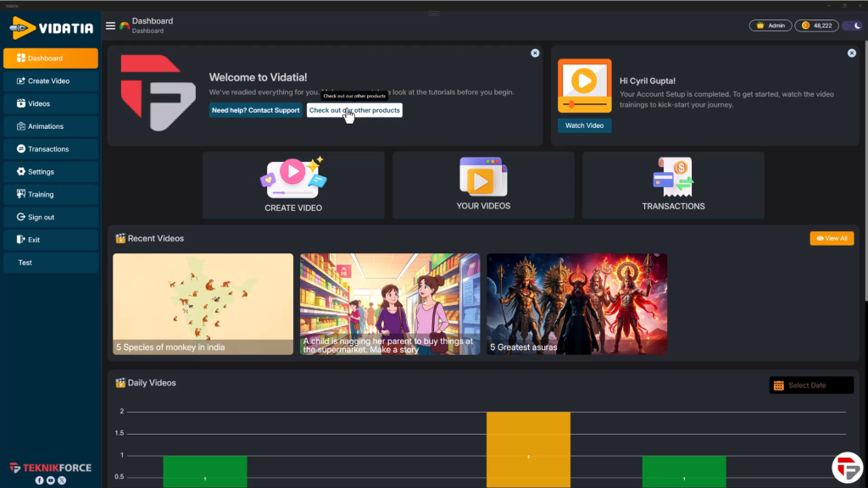The image size is (868, 488).
Task: Click the Recent Videos clapperboard icon
Action: tap(120, 238)
